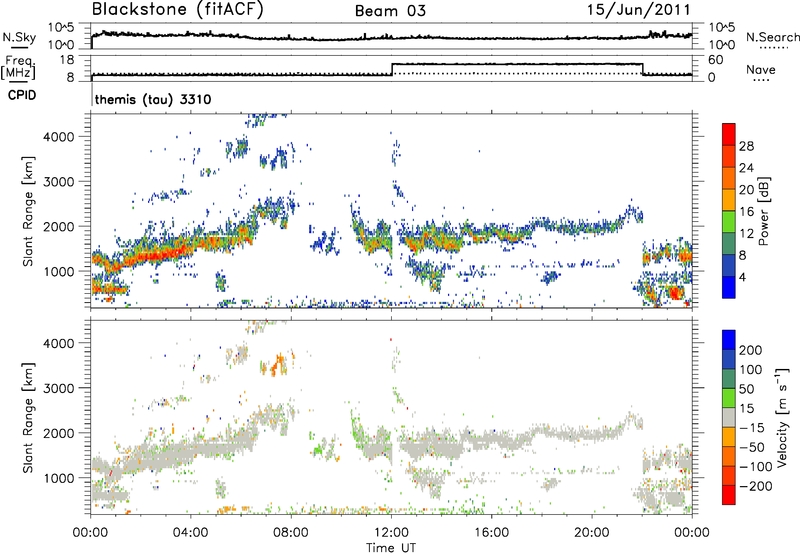
Task: Click the '28' tick on the power colorbar
Action: (746, 146)
